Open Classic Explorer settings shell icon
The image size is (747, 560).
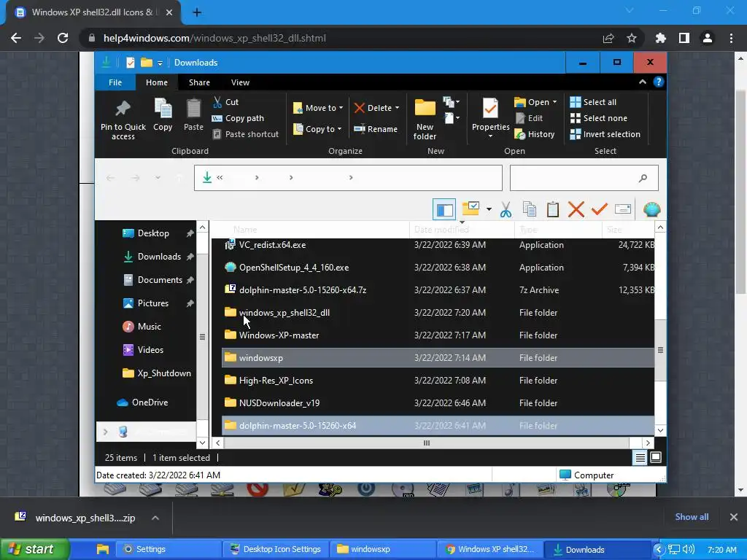(651, 209)
